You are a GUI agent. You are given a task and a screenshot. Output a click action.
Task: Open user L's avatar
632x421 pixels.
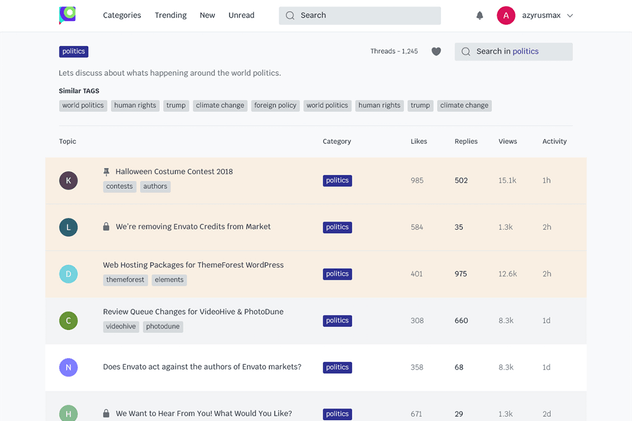(69, 227)
